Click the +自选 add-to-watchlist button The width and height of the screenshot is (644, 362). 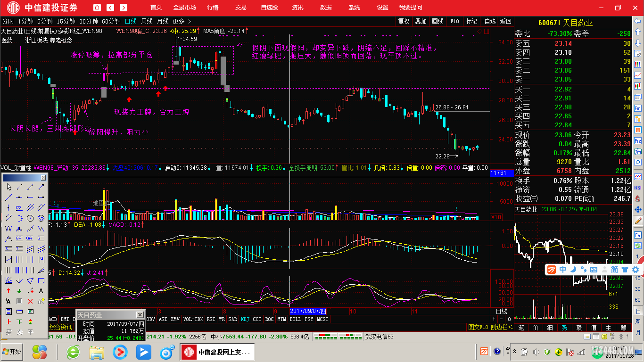[x=488, y=21]
